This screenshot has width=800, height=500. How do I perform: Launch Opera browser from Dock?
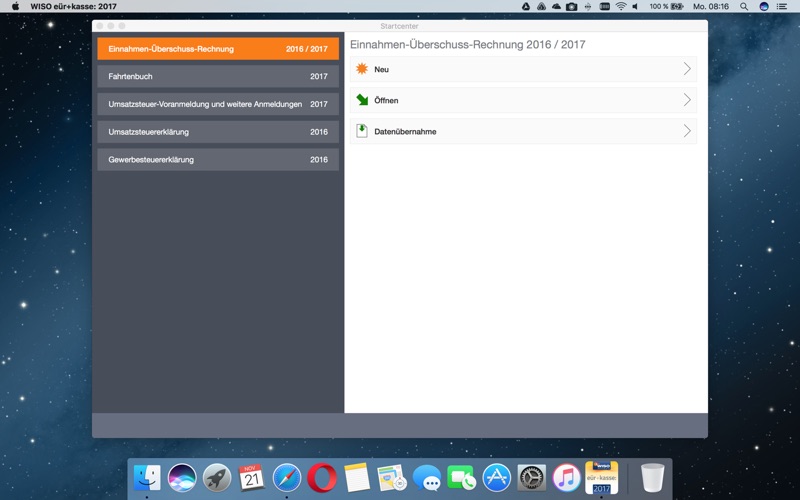[x=322, y=478]
